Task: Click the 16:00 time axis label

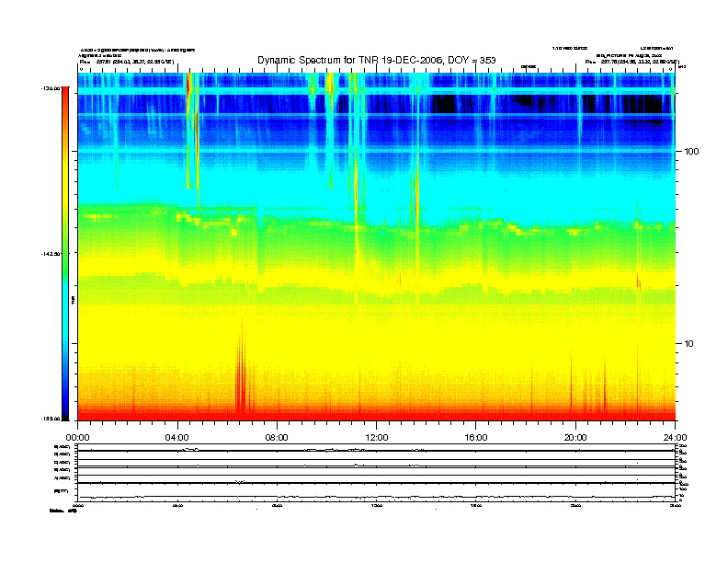Action: (x=476, y=438)
